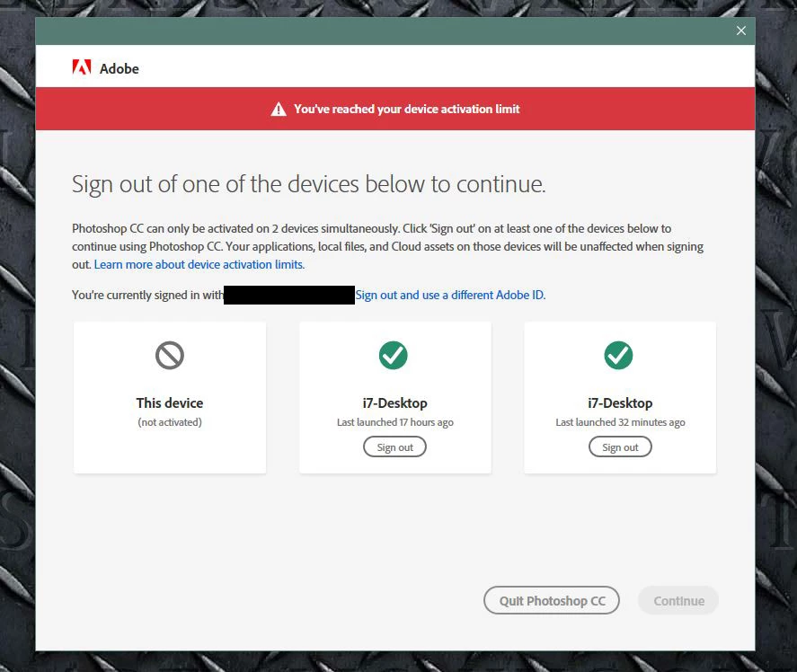The image size is (797, 672).
Task: Click the '(not activated)' label
Action: point(170,422)
